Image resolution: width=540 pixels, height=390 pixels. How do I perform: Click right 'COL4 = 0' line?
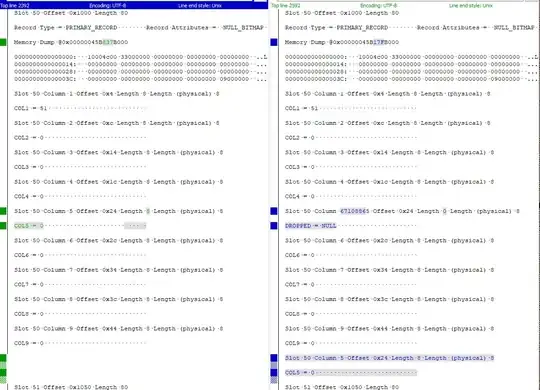tap(351, 196)
